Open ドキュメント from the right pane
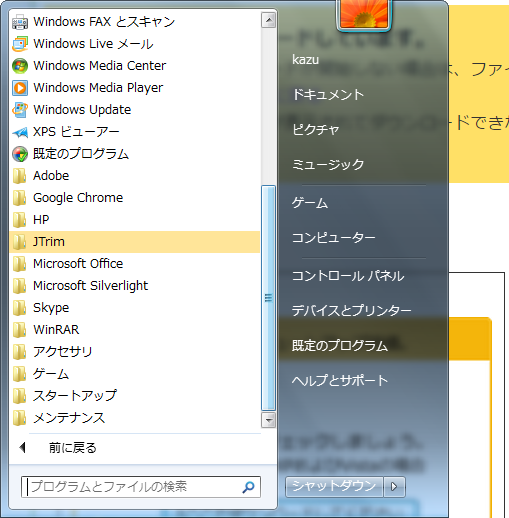Screen dimensions: 509x518 [x=328, y=95]
